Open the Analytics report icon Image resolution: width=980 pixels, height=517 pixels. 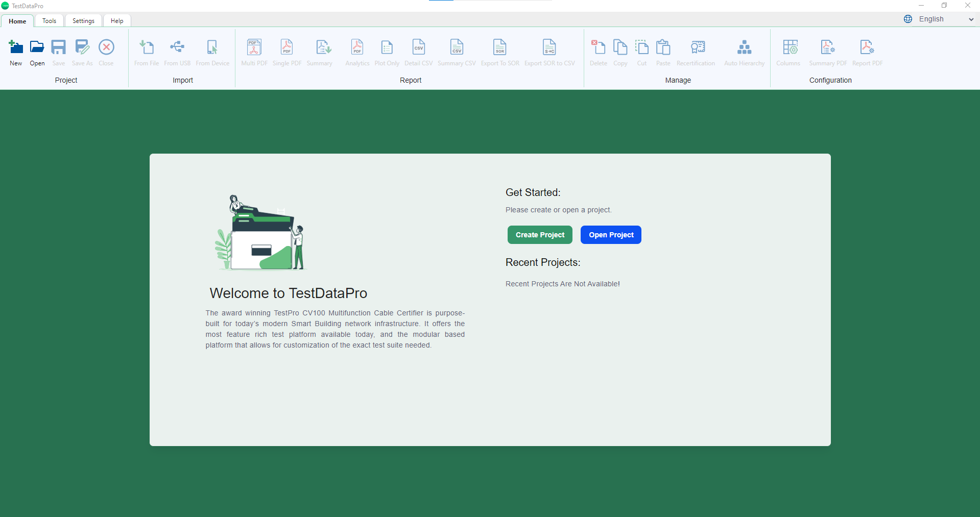tap(357, 47)
